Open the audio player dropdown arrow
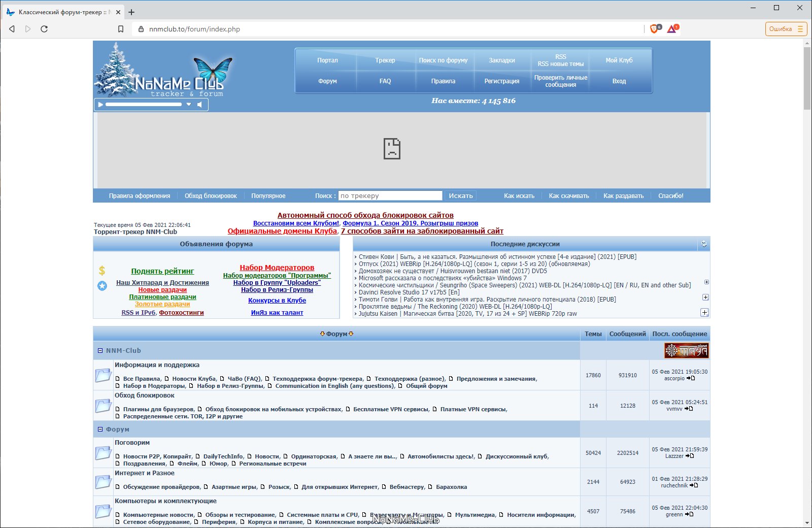 coord(189,105)
